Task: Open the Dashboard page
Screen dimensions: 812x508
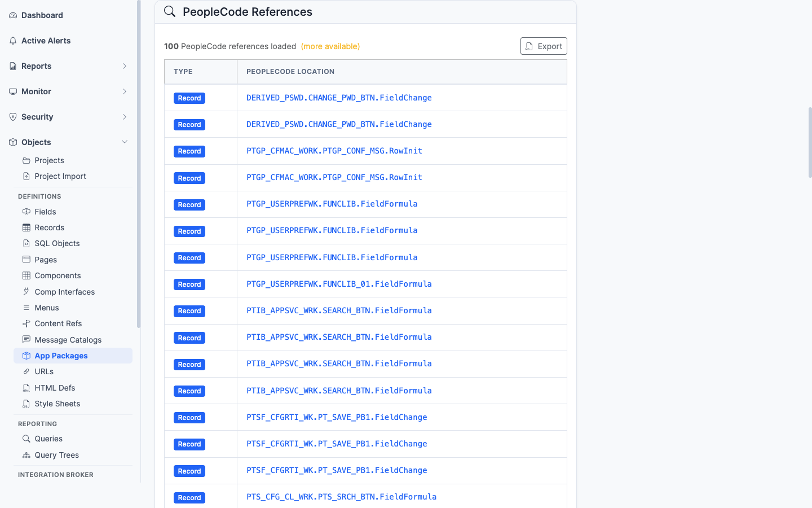Action: [x=42, y=15]
